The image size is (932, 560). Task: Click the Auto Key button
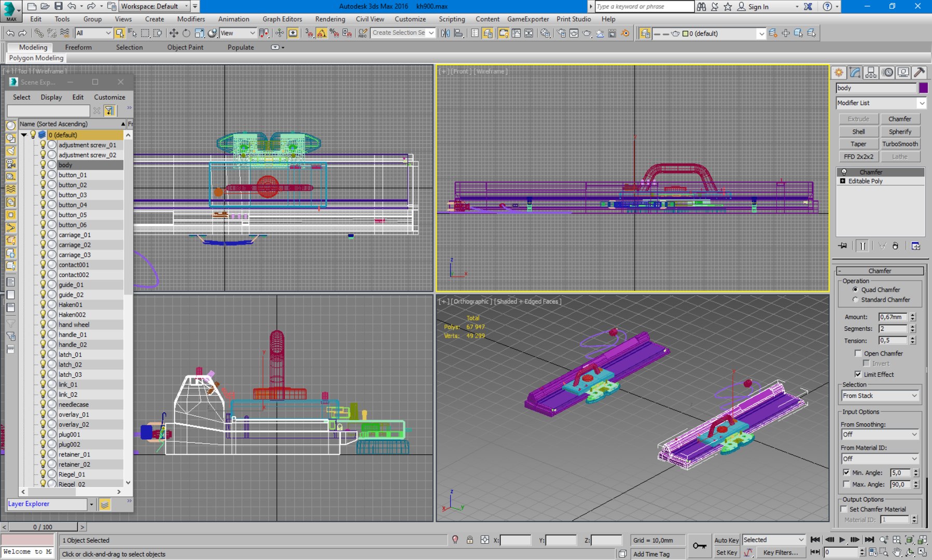(726, 540)
